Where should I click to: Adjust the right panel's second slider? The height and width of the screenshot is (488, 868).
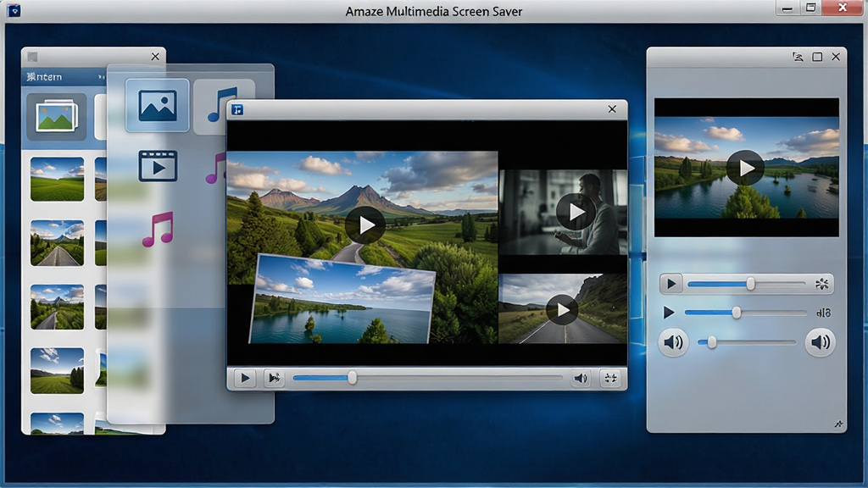(745, 313)
